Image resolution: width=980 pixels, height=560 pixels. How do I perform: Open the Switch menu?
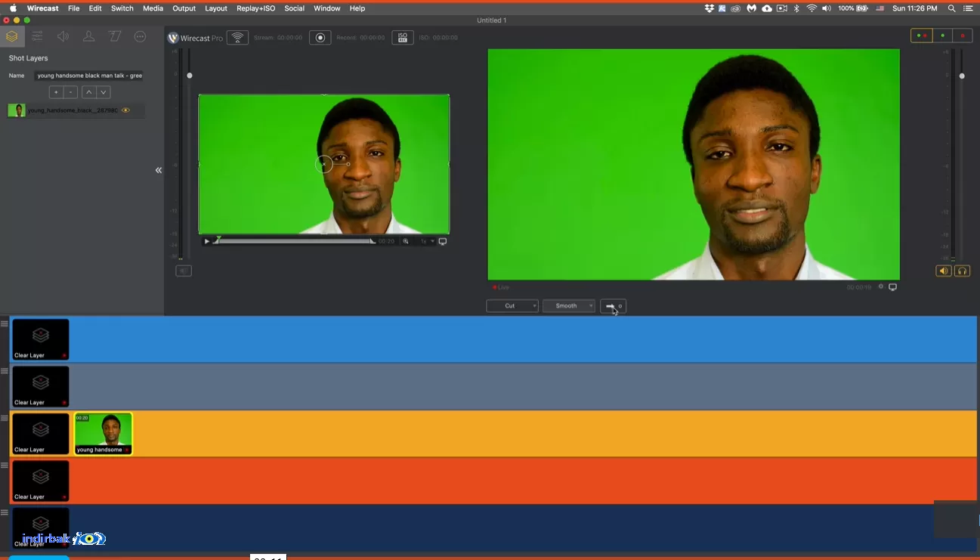point(122,8)
